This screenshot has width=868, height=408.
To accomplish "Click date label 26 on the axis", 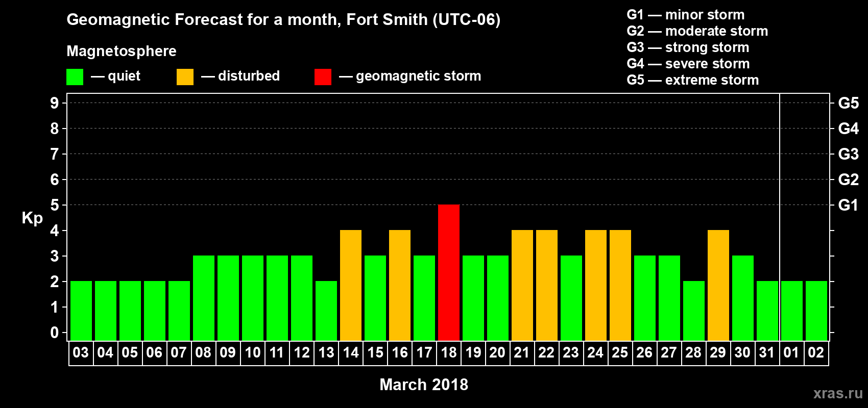I will [645, 353].
